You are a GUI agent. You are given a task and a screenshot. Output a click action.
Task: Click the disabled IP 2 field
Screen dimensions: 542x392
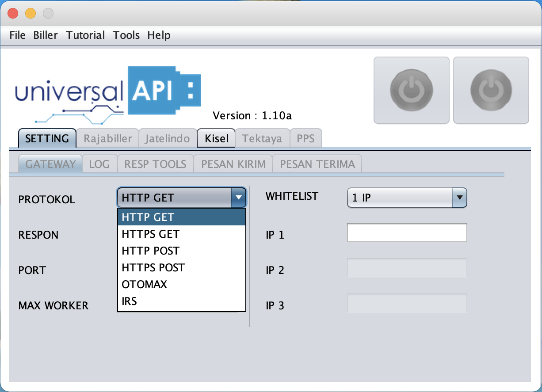pyautogui.click(x=407, y=268)
